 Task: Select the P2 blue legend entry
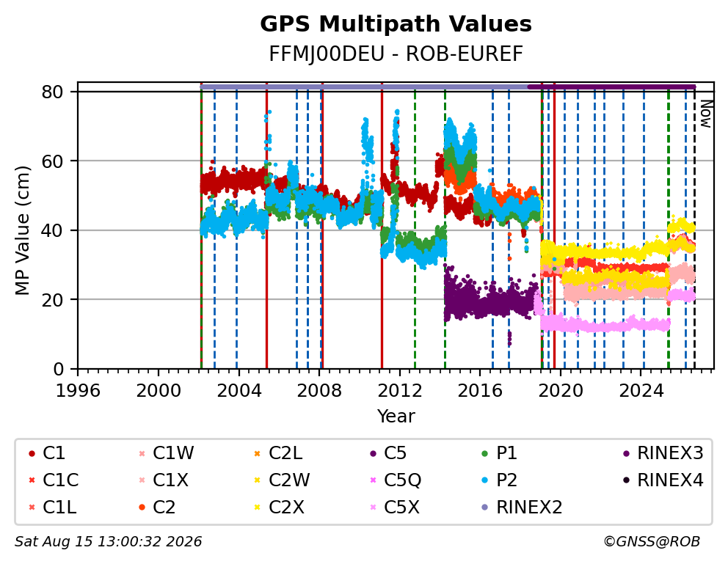coord(499,480)
